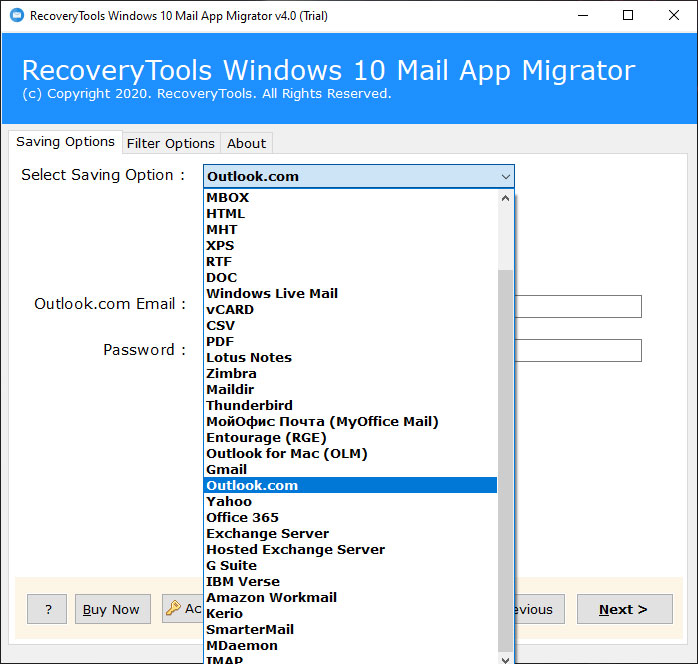Screen dimensions: 698x664
Task: Choose Gmail from the list
Action: pyautogui.click(x=351, y=470)
